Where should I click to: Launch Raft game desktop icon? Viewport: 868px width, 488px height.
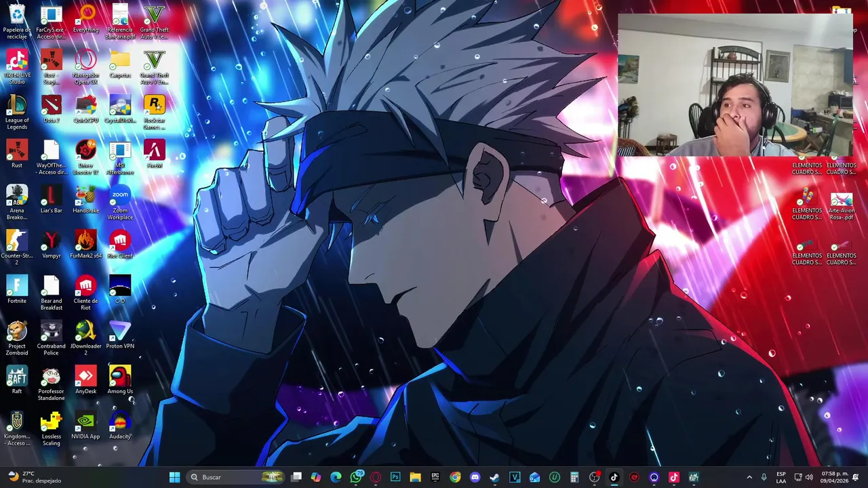[x=17, y=381]
